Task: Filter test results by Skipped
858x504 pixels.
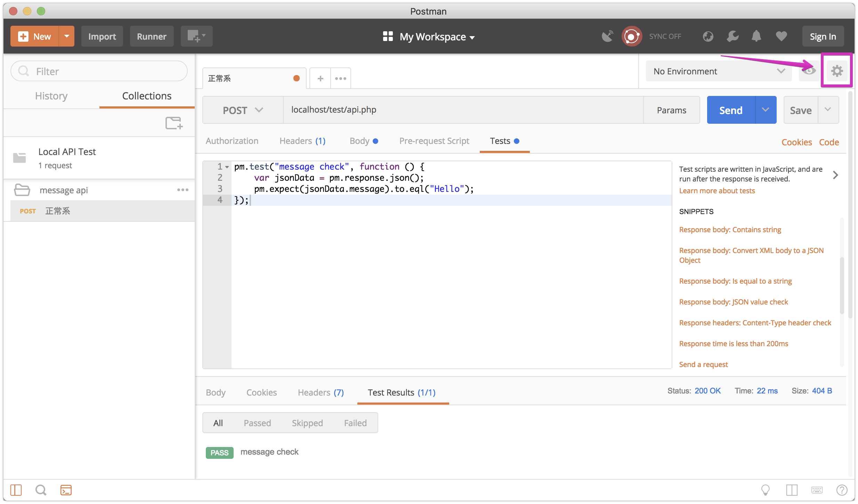Action: [x=307, y=423]
